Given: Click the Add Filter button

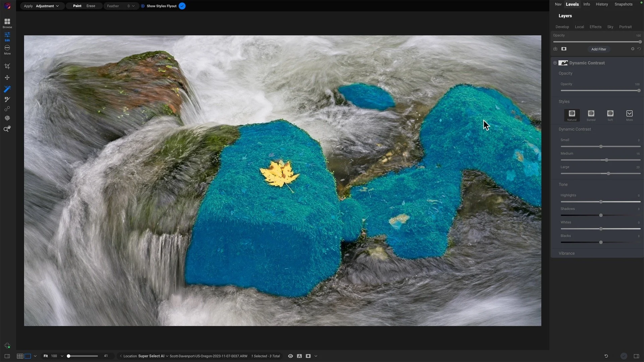Looking at the screenshot, I should [599, 49].
